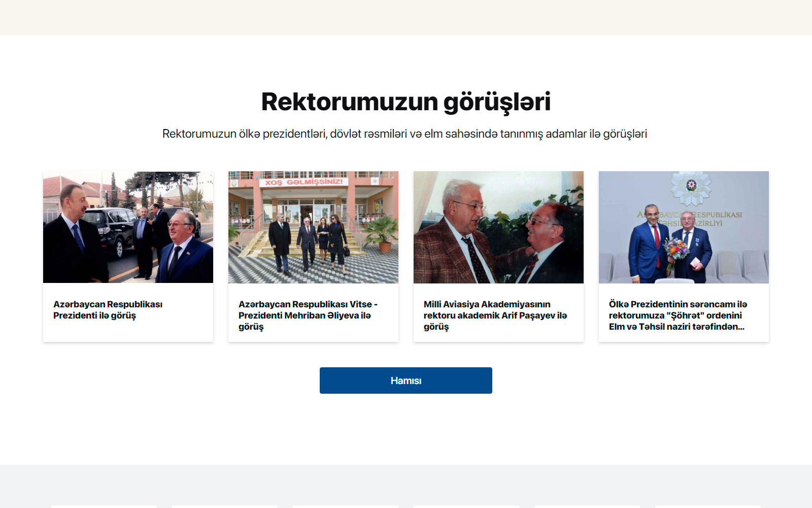This screenshot has width=812, height=508.
Task: Click the flower bouquet in the award photo
Action: click(677, 249)
